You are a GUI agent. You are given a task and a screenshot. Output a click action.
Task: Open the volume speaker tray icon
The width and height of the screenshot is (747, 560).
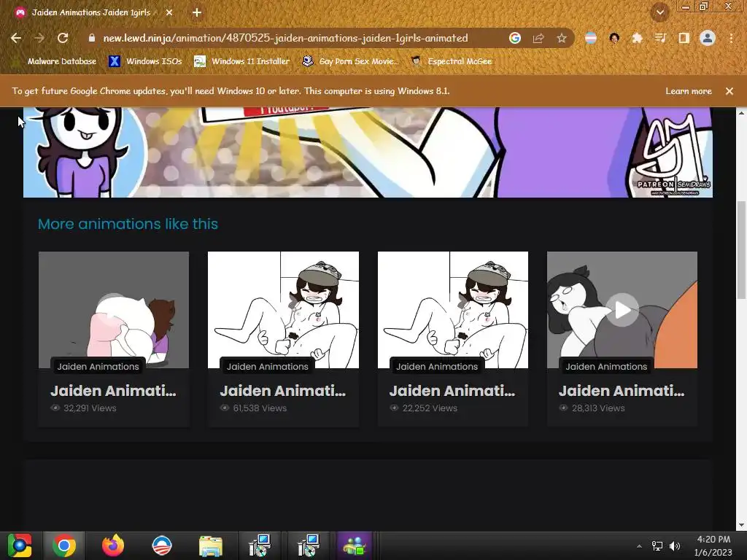coord(675,546)
